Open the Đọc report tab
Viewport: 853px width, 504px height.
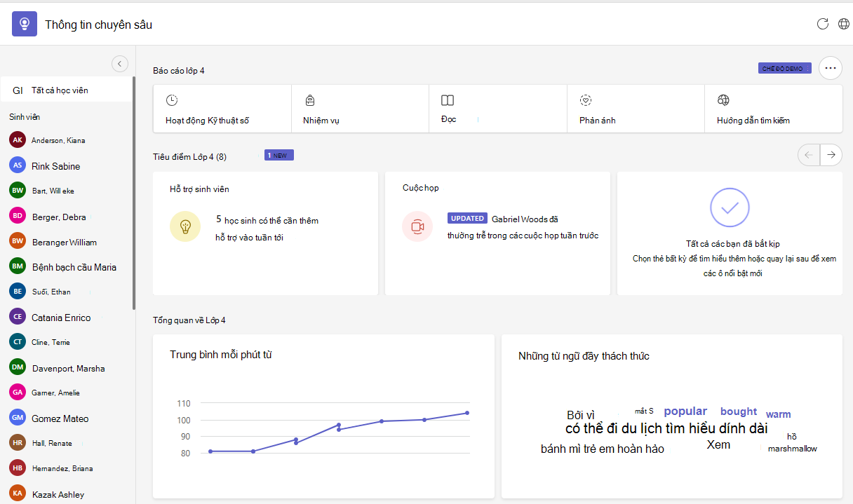(498, 109)
